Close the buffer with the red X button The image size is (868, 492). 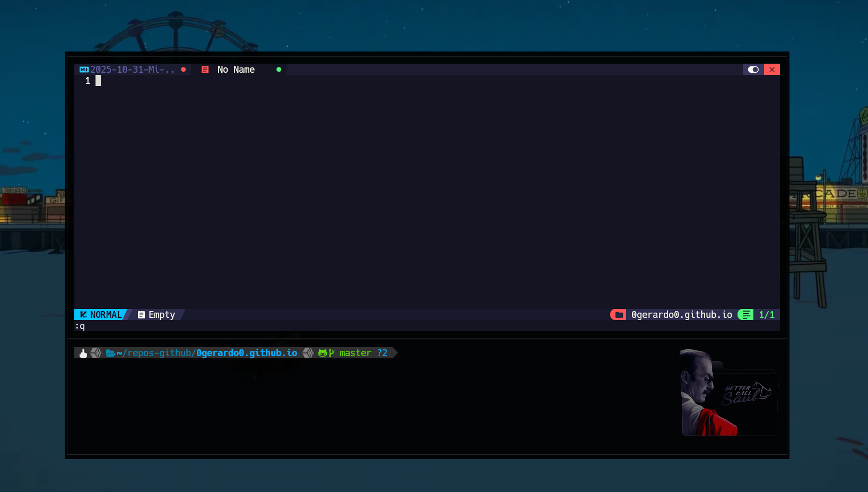pos(772,70)
